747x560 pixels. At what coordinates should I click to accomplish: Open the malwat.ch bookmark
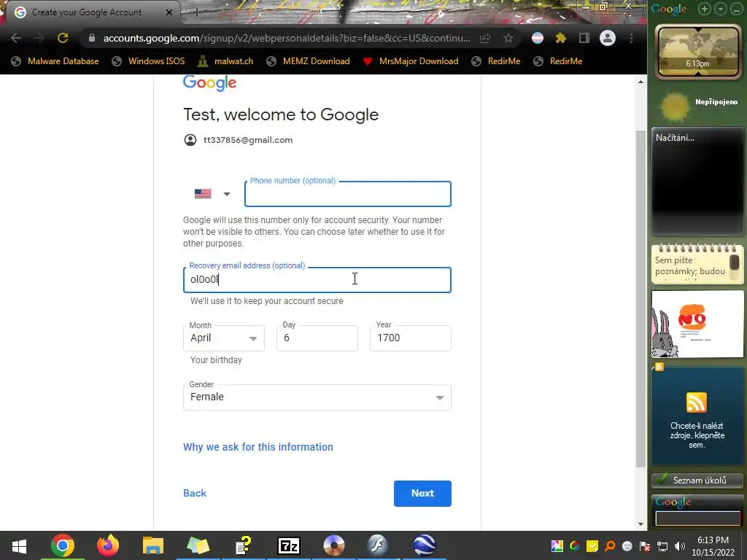click(x=225, y=61)
